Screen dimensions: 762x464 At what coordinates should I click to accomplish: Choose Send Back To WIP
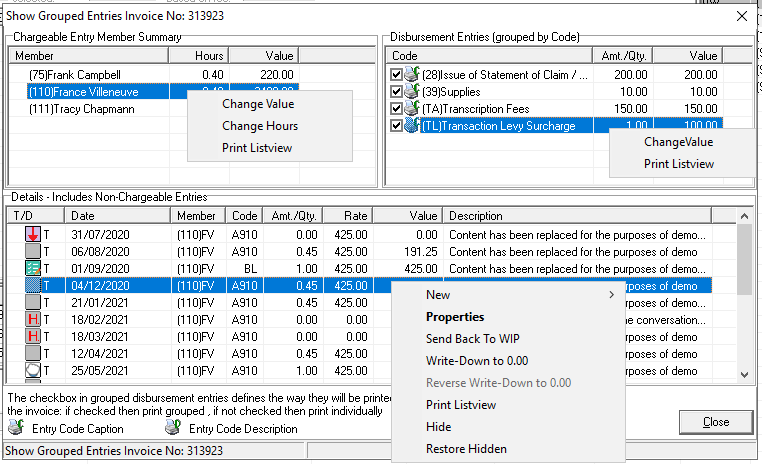click(473, 339)
